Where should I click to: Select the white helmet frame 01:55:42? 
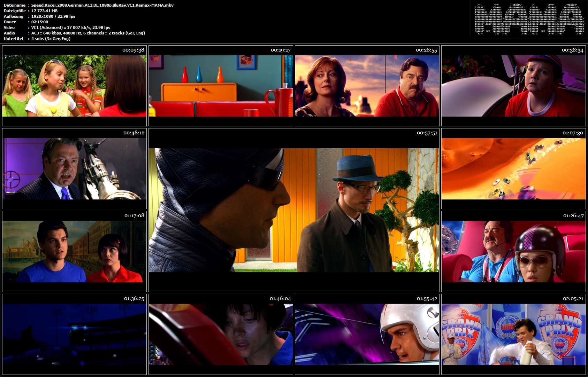(367, 334)
